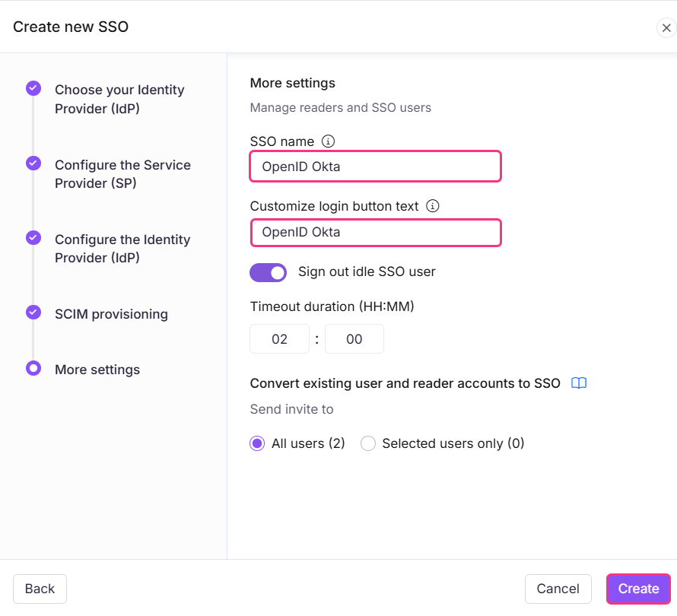Go to Configure the Service Provider (SP) step

pos(122,174)
